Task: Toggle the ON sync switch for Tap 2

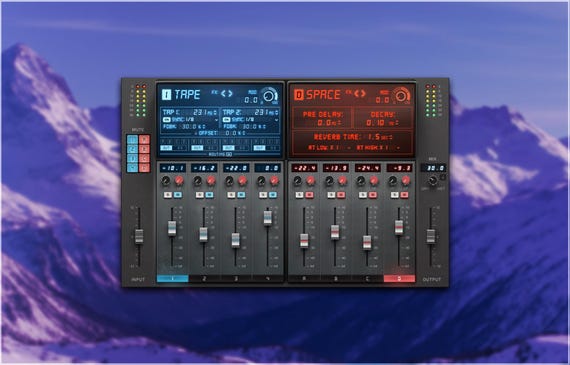Action: [226, 120]
